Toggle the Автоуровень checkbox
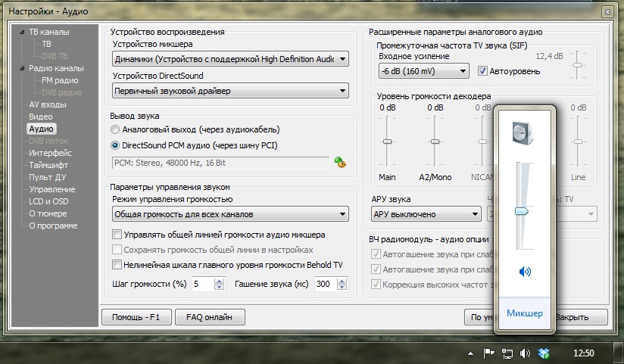This screenshot has width=624, height=364. 483,71
